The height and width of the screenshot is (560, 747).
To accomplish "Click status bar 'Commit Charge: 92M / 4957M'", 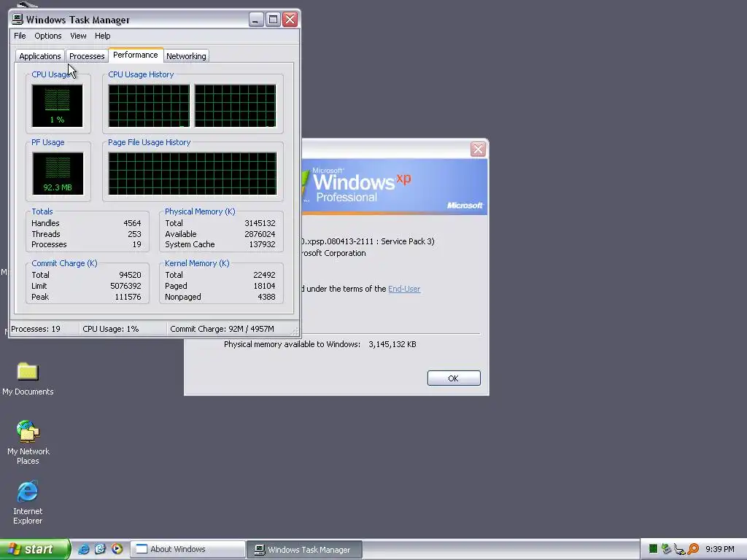I will [222, 329].
